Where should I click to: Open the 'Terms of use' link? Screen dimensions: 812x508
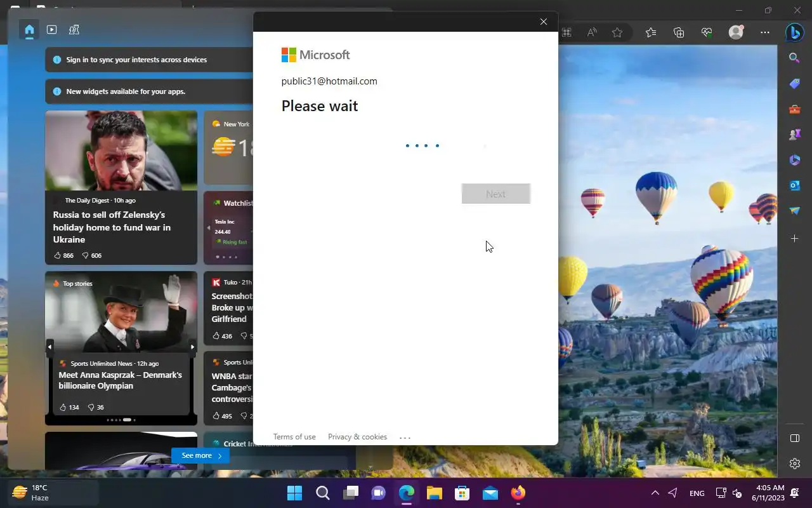click(x=294, y=437)
